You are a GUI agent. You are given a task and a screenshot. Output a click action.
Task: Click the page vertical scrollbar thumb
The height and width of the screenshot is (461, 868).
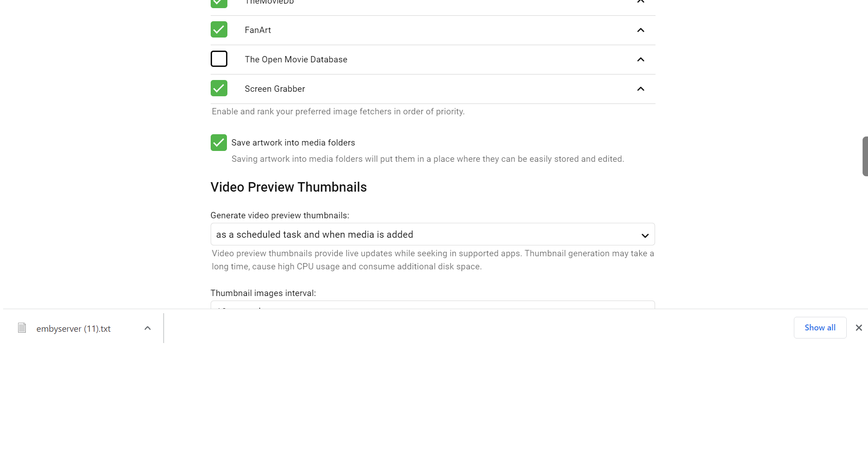865,156
